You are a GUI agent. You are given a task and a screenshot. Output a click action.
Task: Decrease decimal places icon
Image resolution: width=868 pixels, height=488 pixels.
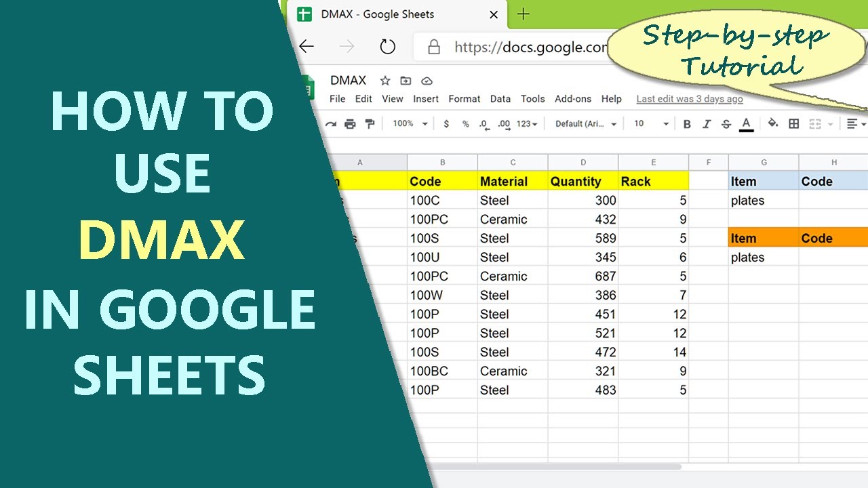(484, 124)
